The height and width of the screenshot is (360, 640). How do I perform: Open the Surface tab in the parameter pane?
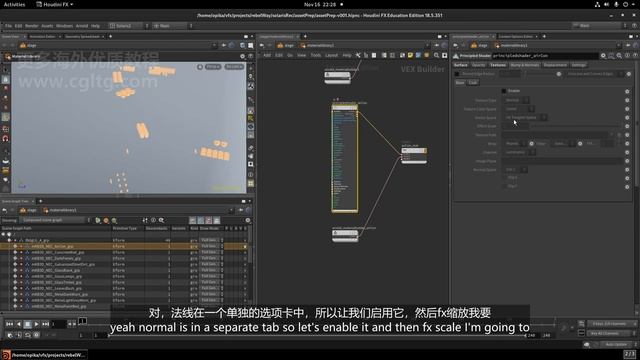[460, 65]
